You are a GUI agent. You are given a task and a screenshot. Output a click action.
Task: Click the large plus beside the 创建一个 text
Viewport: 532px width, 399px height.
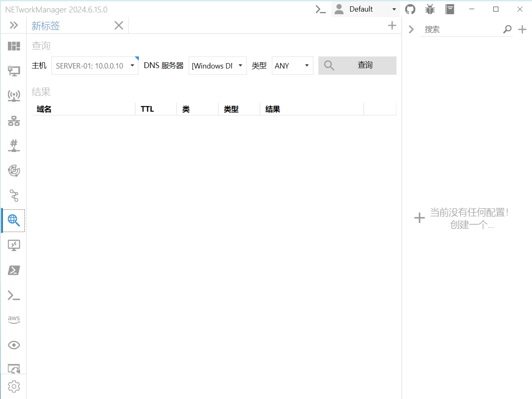coord(419,218)
